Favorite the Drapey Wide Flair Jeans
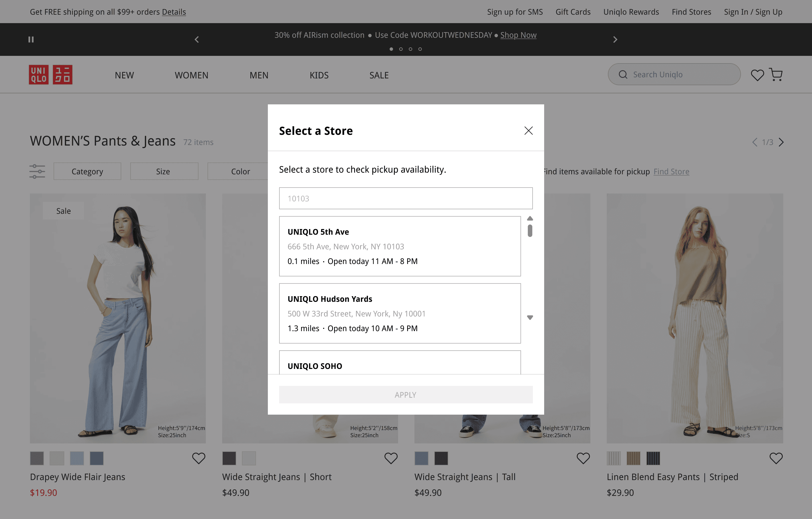 pos(198,458)
